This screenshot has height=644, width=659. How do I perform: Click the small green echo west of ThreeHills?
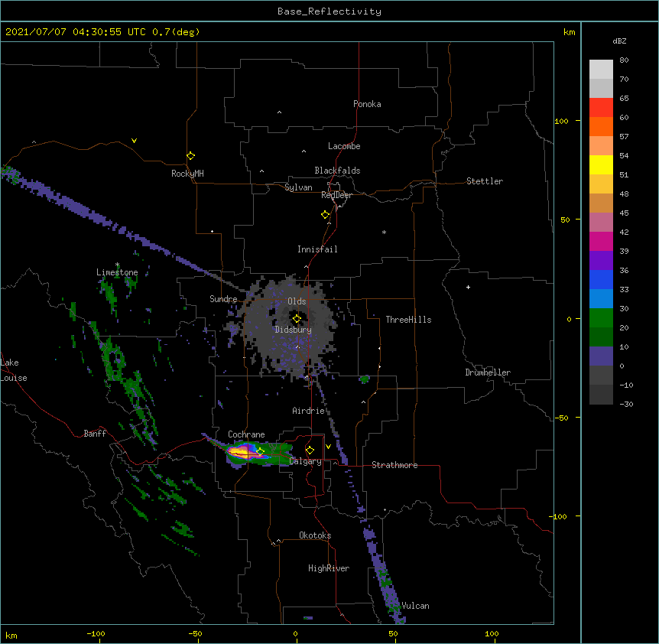pyautogui.click(x=364, y=379)
